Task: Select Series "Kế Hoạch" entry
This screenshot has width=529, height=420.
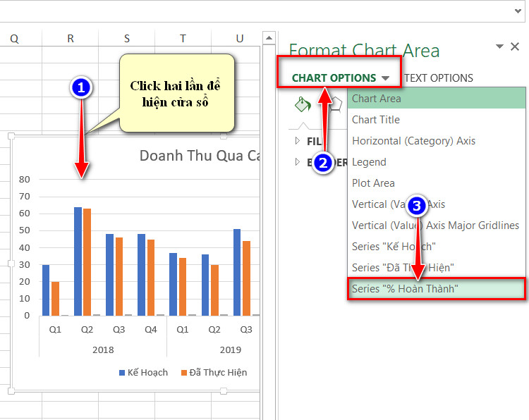Action: click(436, 247)
